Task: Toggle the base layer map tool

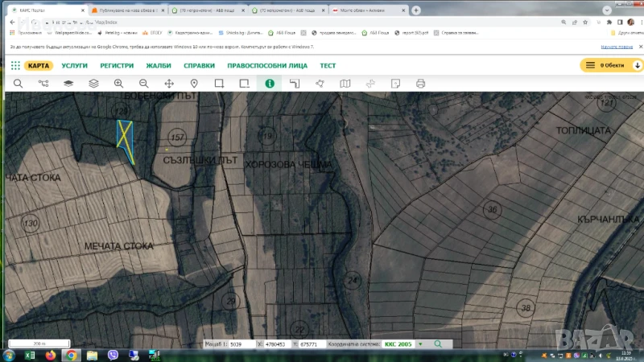Action: pos(68,83)
